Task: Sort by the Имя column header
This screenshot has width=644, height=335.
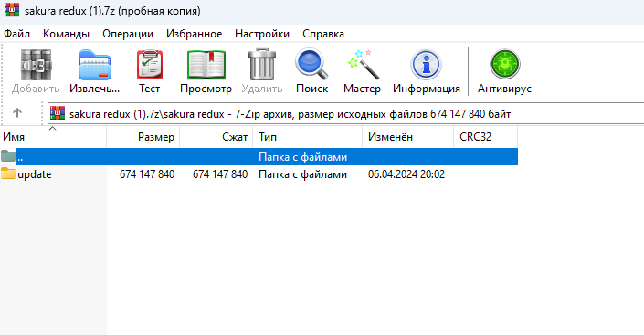Action: 53,137
